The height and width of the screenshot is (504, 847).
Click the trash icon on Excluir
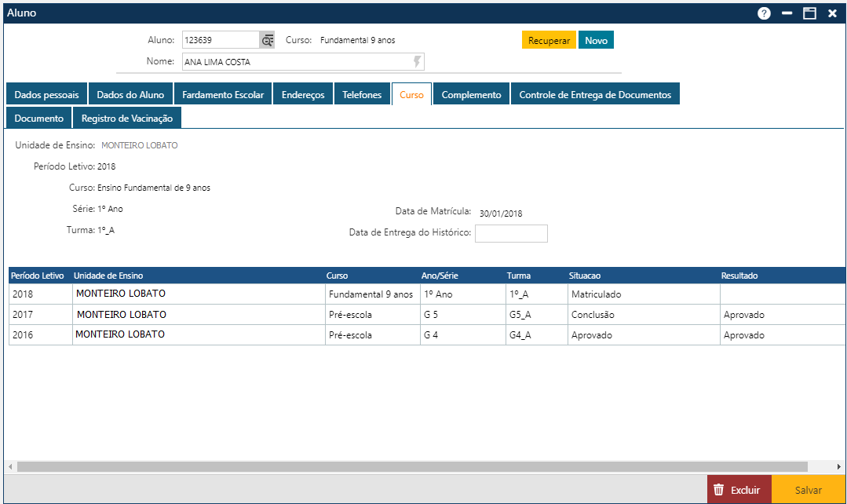pos(718,490)
